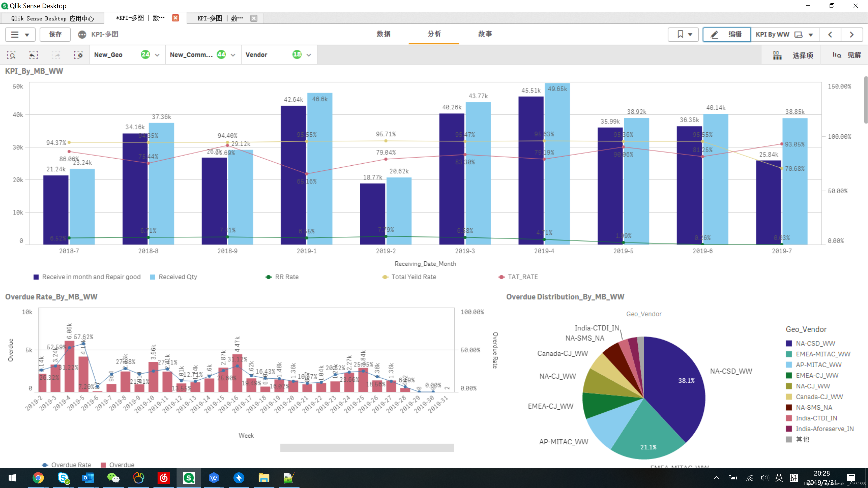Open WeChat from the taskbar
Image resolution: width=868 pixels, height=488 pixels.
tap(113, 478)
